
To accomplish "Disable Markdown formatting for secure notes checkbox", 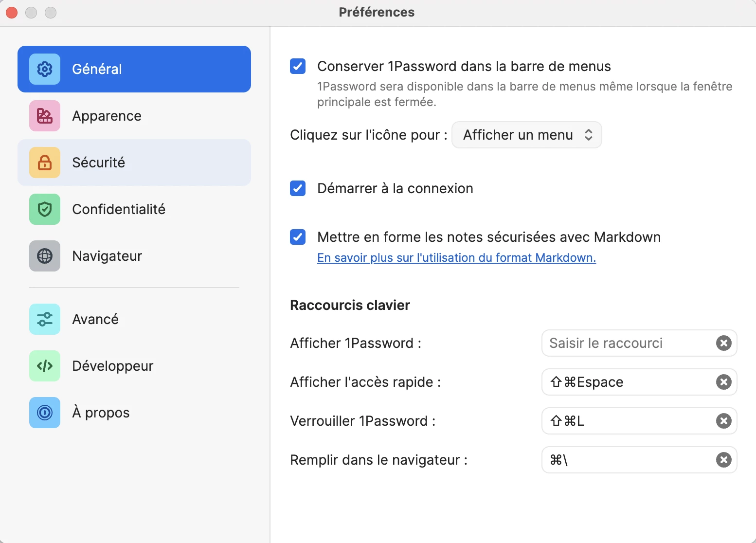I will [298, 237].
